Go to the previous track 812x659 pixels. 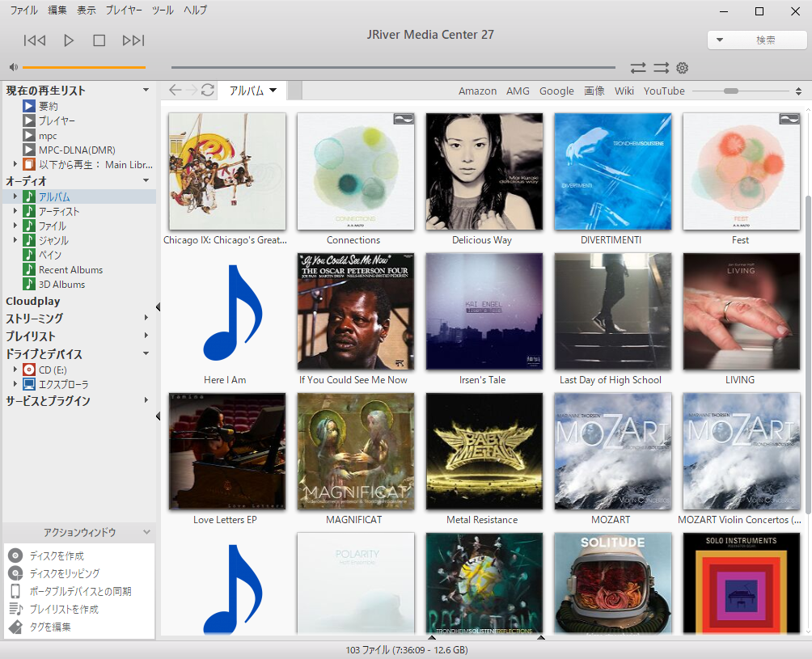(x=35, y=40)
